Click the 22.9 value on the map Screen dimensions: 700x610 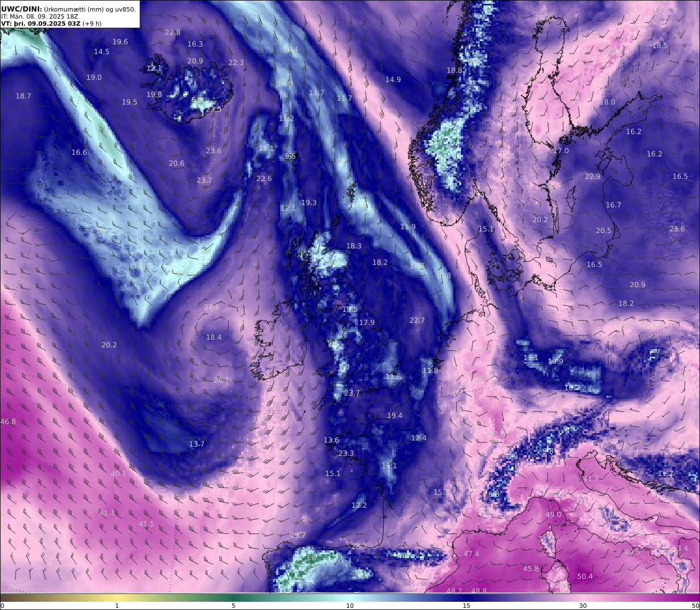click(x=593, y=176)
